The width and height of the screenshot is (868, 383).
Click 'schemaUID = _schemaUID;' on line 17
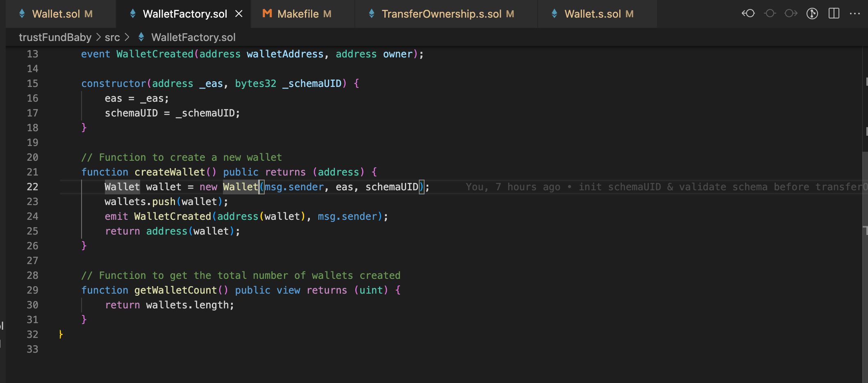pos(172,113)
